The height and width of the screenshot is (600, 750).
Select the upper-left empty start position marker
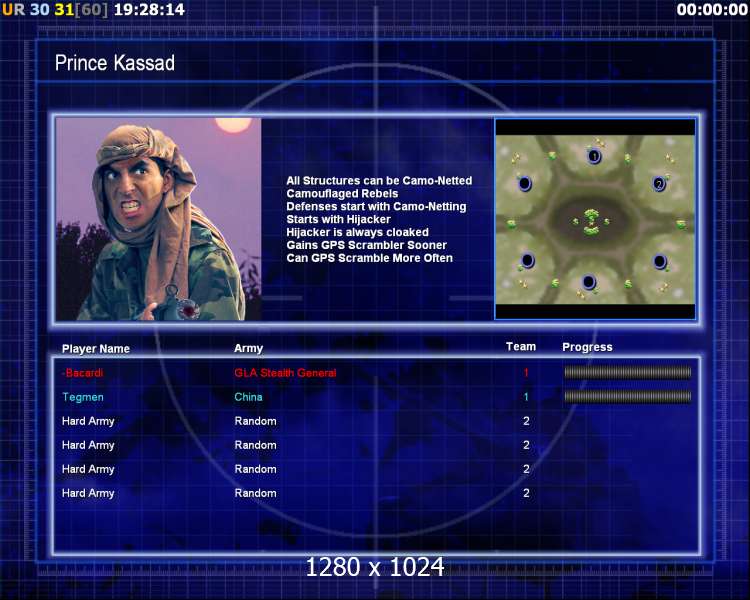point(525,183)
